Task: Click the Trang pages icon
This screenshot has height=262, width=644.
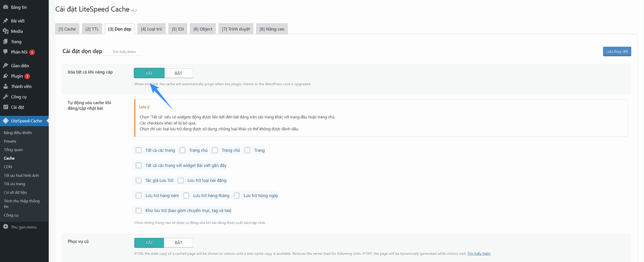Action: (5, 41)
